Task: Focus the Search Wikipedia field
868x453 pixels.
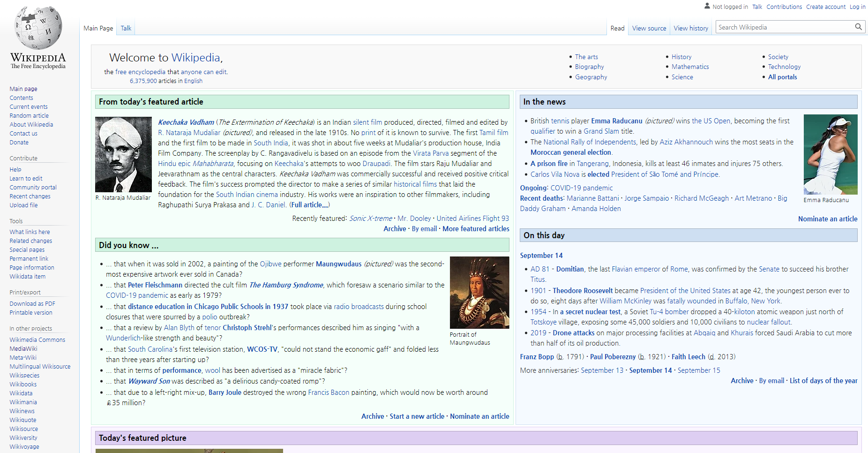Action: coord(785,27)
